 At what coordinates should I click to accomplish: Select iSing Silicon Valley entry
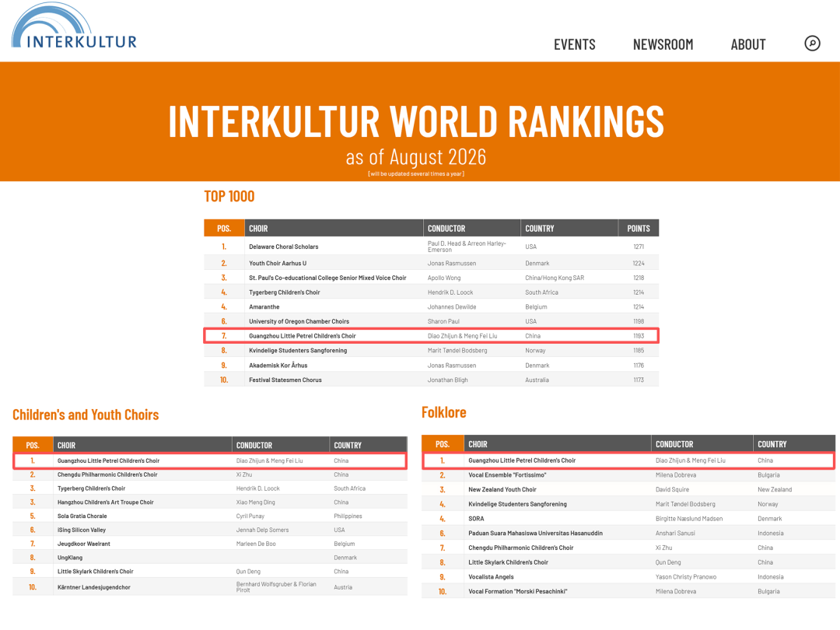click(82, 530)
